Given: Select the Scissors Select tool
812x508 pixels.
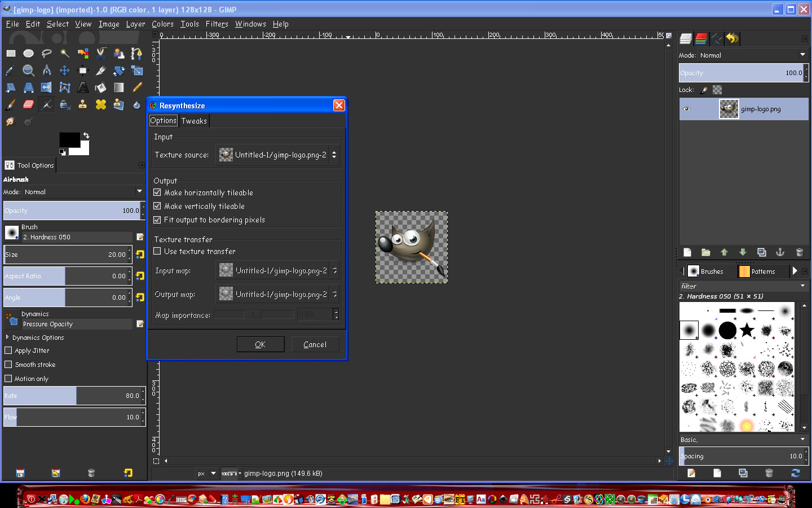Looking at the screenshot, I should point(101,54).
